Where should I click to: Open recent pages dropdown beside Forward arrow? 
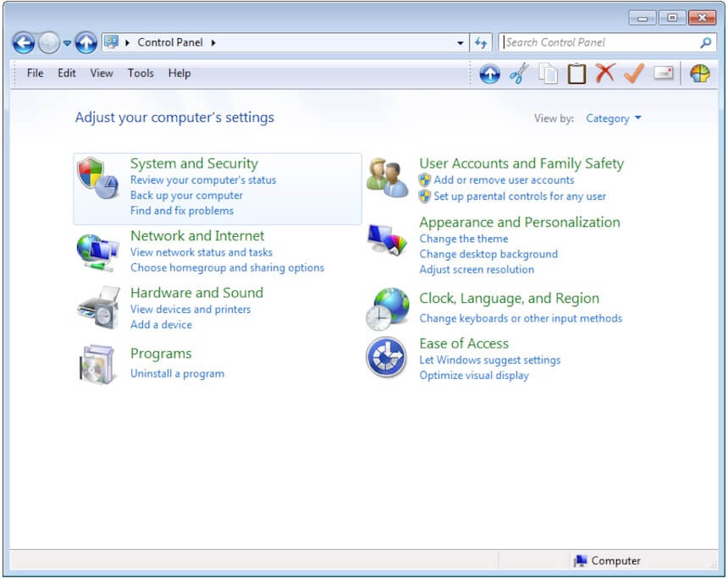point(67,43)
